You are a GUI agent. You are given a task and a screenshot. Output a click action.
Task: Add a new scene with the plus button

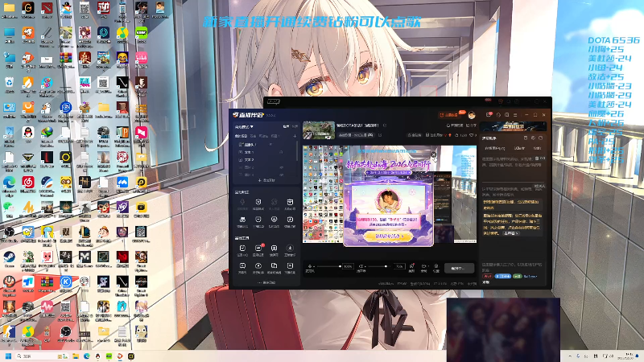coord(295,136)
